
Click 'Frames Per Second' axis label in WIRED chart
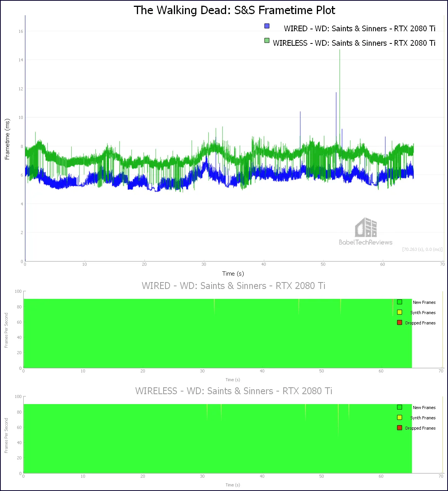[x=6, y=331]
